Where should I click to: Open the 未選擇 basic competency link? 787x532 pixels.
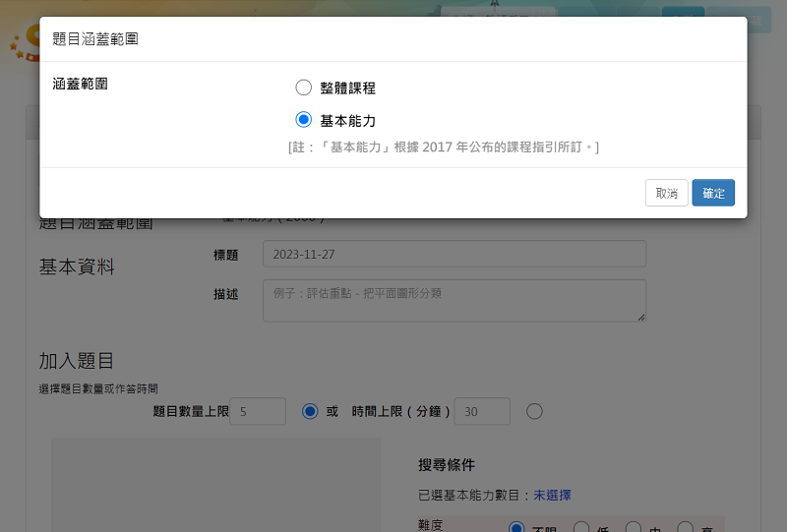552,496
